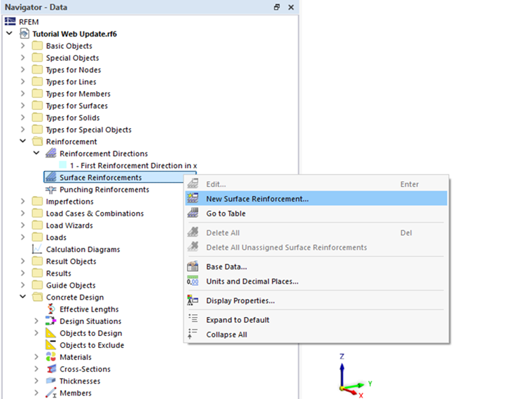Select the Loads folder label
This screenshot has width=532, height=399.
pos(56,237)
